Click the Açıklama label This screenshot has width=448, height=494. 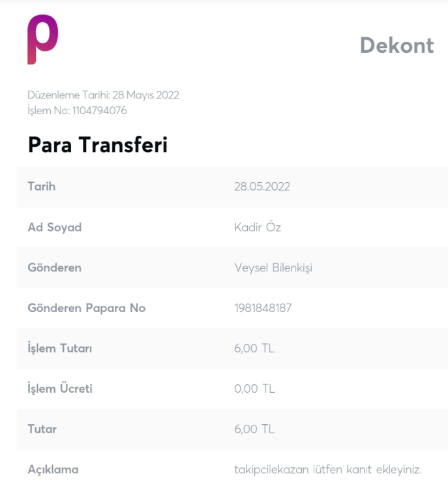pyautogui.click(x=53, y=470)
